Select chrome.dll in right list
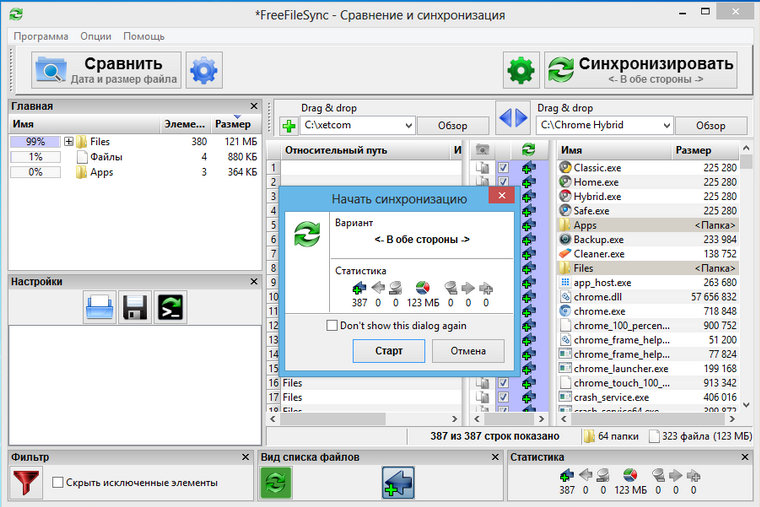The image size is (760, 507). (648, 297)
